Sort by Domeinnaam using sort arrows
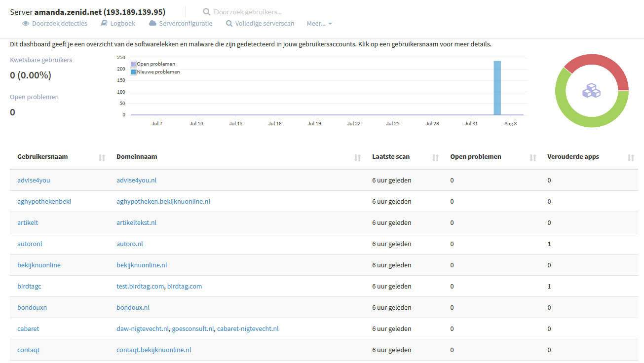The width and height of the screenshot is (644, 363). [358, 158]
